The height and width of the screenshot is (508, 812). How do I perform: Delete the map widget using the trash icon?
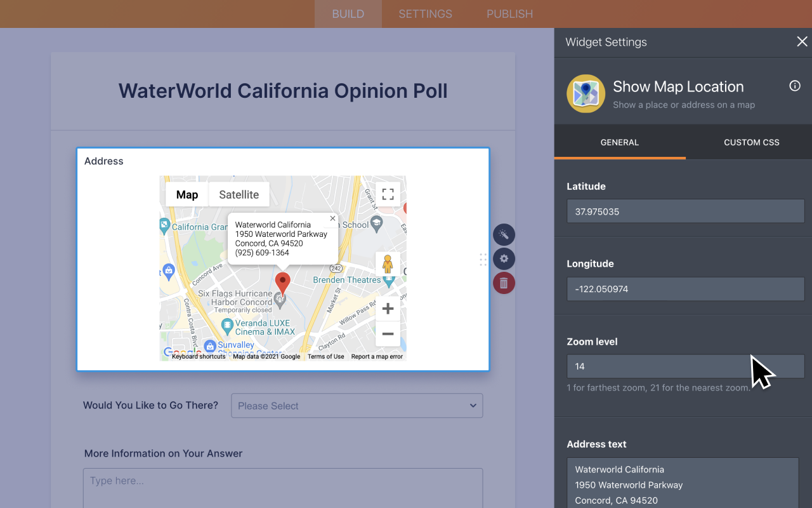tap(504, 283)
